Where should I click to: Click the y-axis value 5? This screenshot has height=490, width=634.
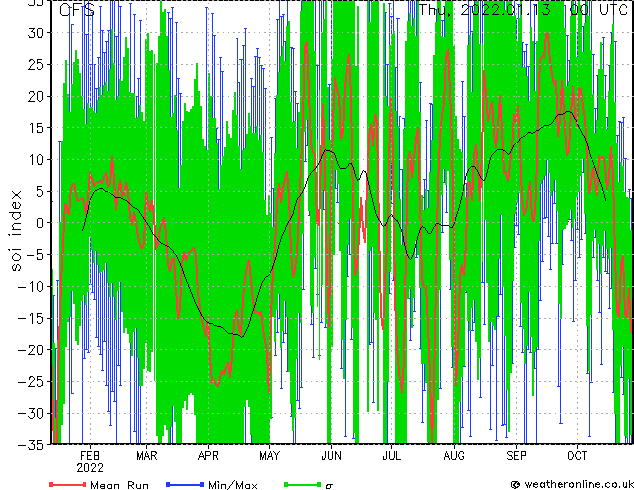pos(40,191)
